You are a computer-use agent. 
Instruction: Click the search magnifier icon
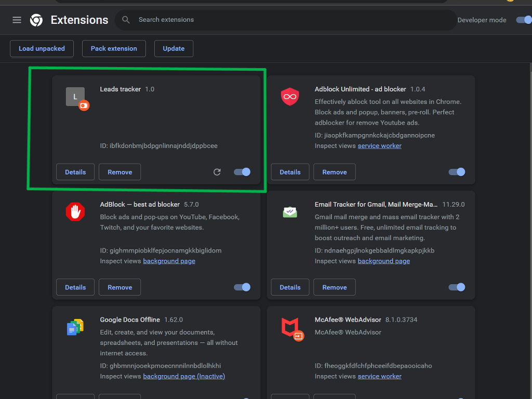pyautogui.click(x=126, y=20)
